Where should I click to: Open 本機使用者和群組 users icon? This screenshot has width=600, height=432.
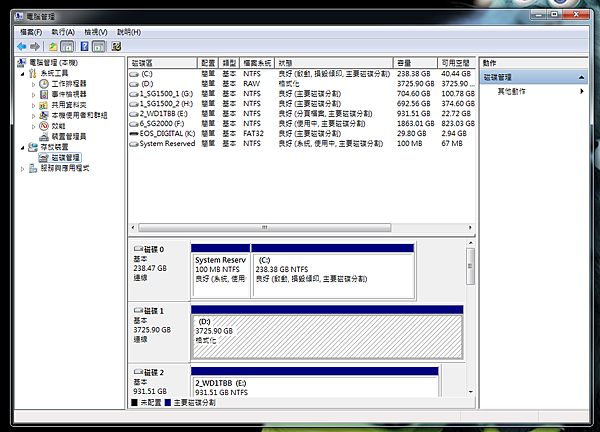click(44, 115)
